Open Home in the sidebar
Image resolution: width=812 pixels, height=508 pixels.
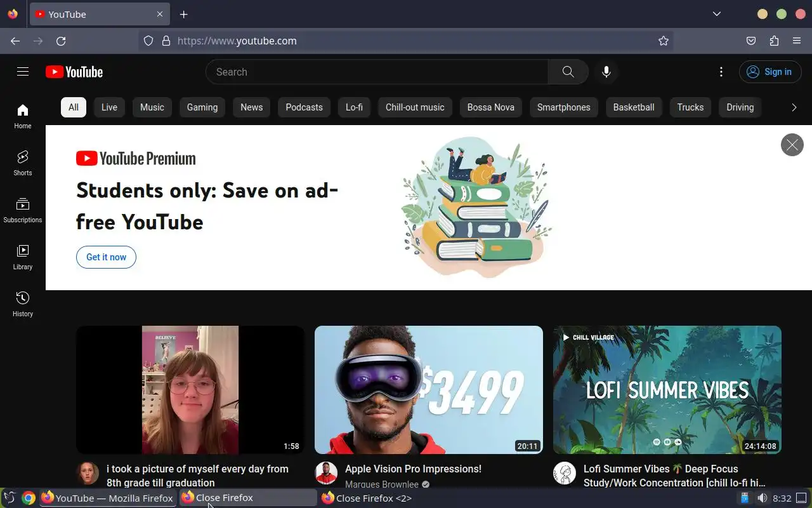(23, 116)
